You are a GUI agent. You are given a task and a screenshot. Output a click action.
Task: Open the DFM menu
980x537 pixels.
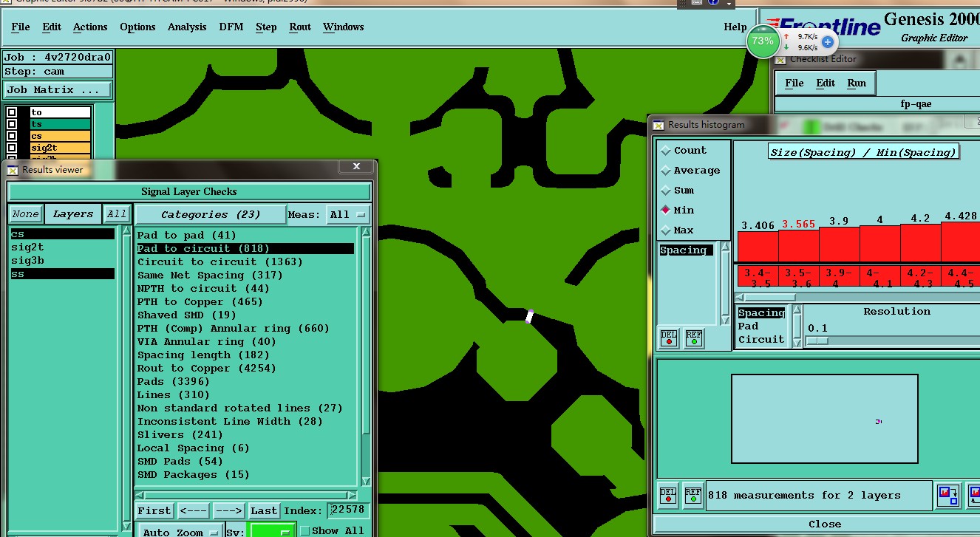[231, 27]
